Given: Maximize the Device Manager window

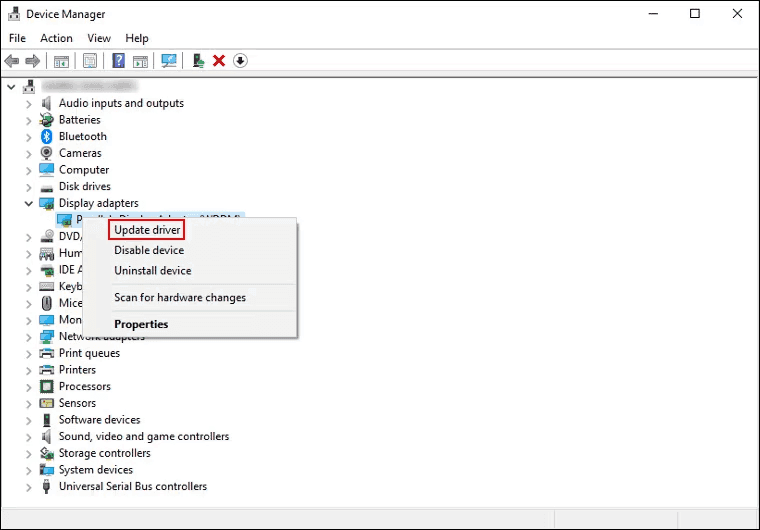Looking at the screenshot, I should [695, 14].
